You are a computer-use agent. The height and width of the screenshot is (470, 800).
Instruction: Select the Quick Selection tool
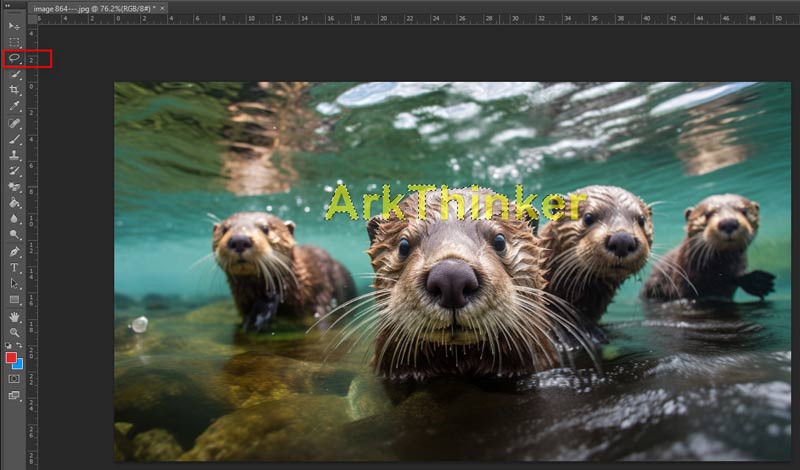tap(14, 75)
